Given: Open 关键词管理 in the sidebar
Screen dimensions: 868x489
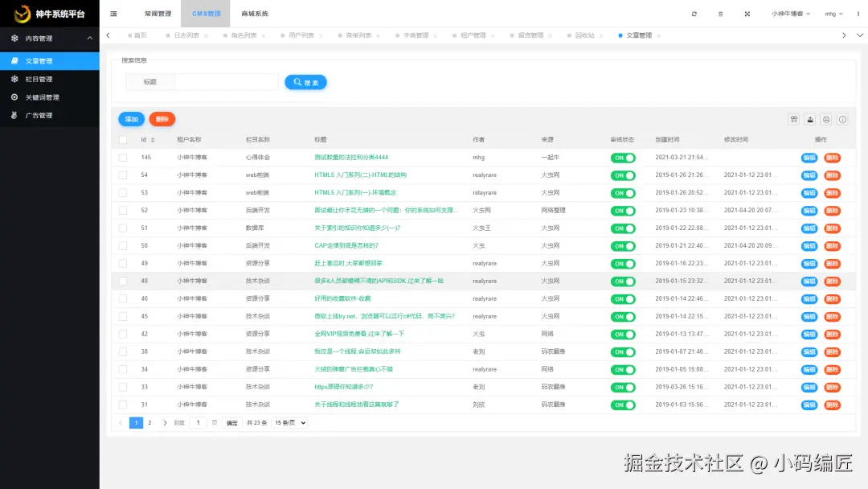Looking at the screenshot, I should pos(50,97).
